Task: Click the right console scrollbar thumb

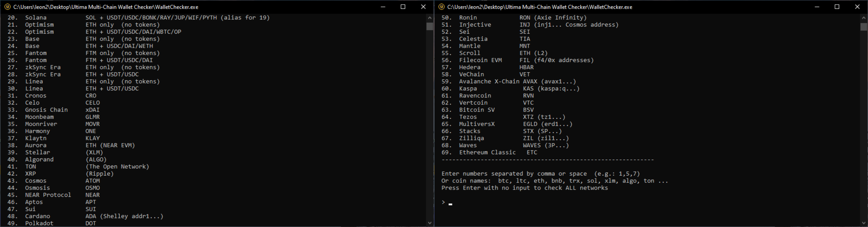Action: [864, 27]
